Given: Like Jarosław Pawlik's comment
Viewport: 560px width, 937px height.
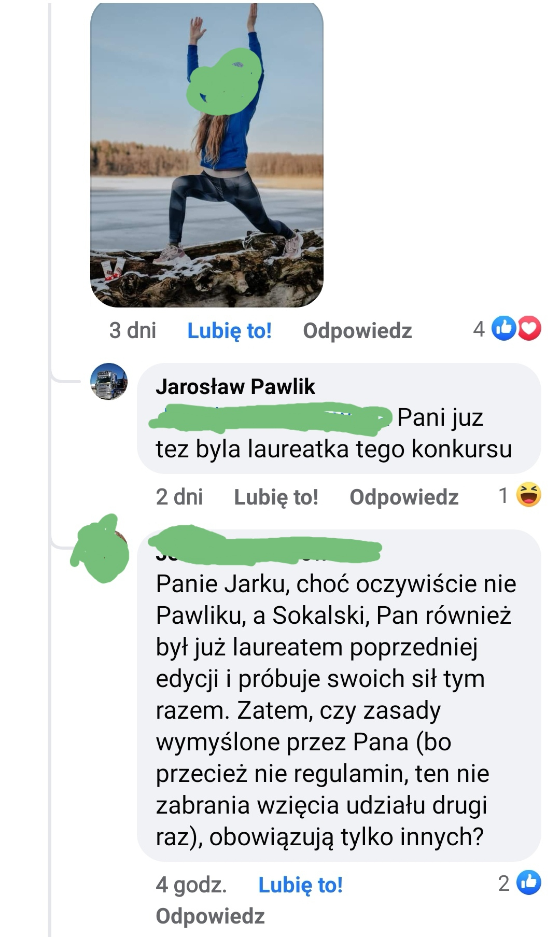Looking at the screenshot, I should coord(276,497).
